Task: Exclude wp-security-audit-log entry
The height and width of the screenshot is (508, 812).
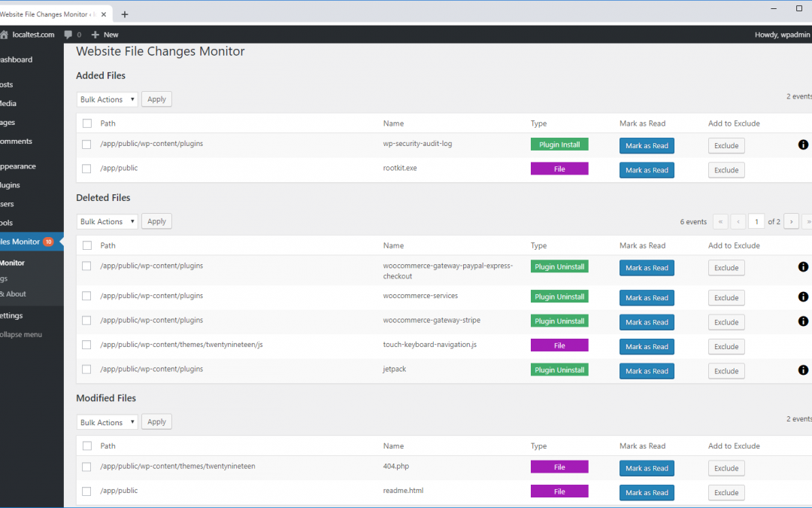Action: coord(726,146)
